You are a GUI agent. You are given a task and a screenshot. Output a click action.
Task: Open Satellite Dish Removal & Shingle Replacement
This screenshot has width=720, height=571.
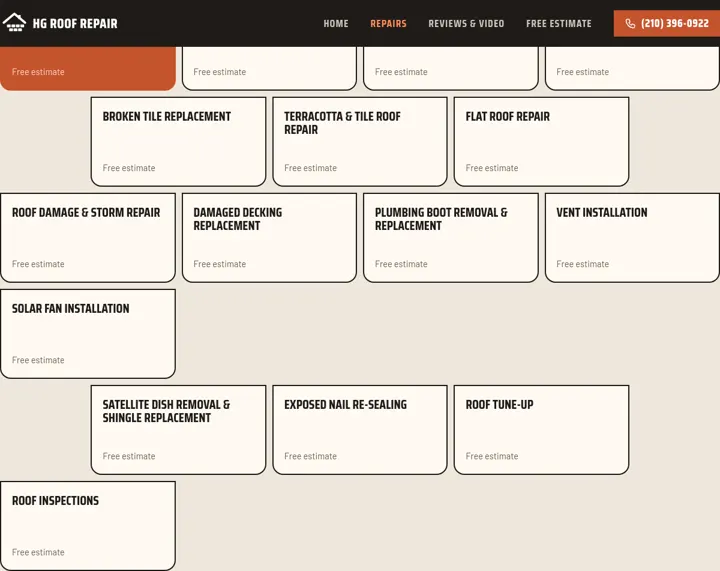[x=178, y=430]
